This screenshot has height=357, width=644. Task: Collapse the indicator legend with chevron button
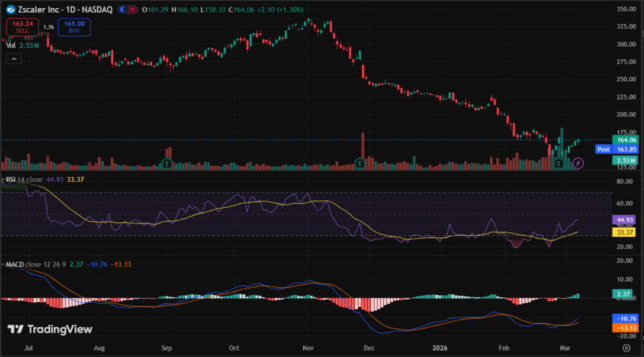click(14, 59)
